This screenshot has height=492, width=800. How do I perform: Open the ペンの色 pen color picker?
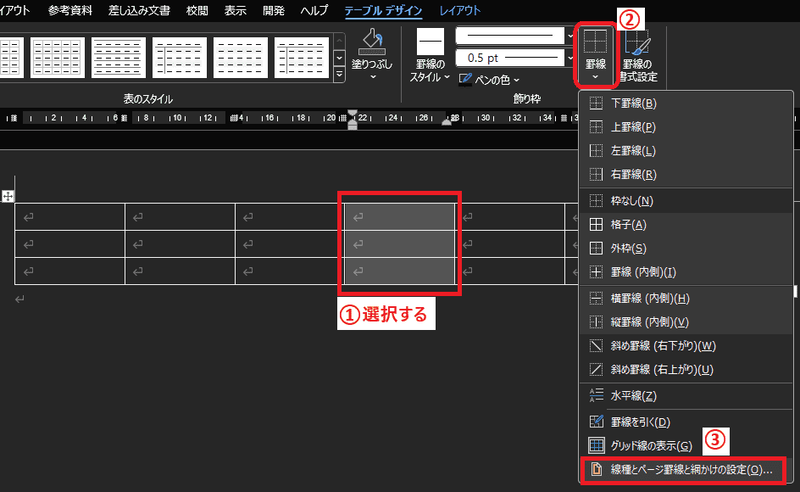click(489, 80)
